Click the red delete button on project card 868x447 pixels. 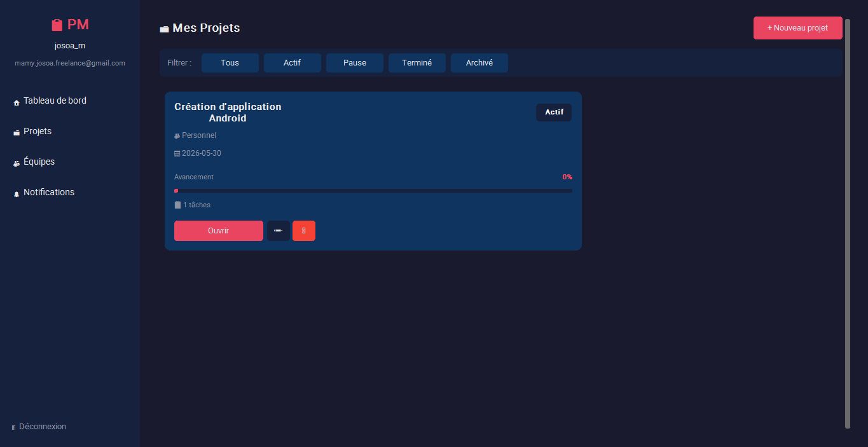click(x=304, y=231)
